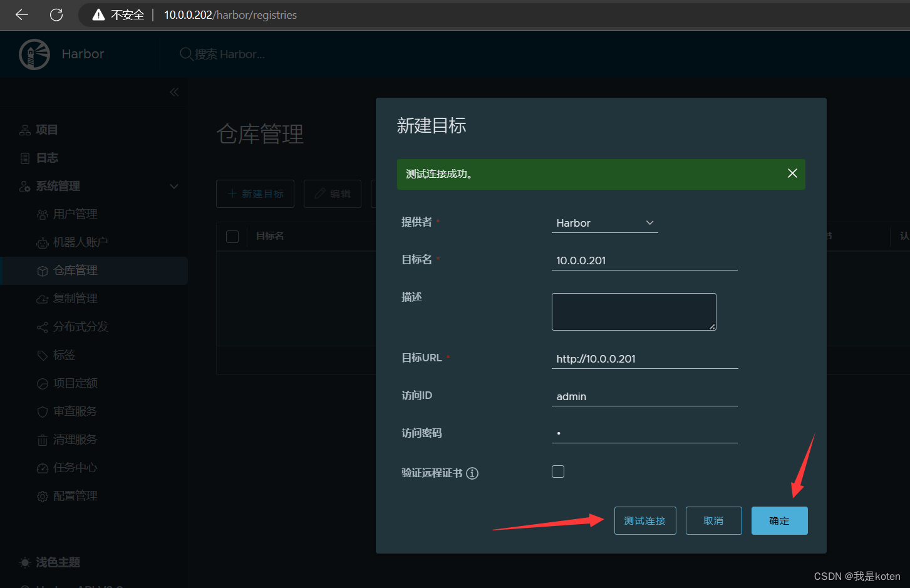Select the 项目 (Projects) sidebar icon
The width and height of the screenshot is (910, 588).
(24, 130)
